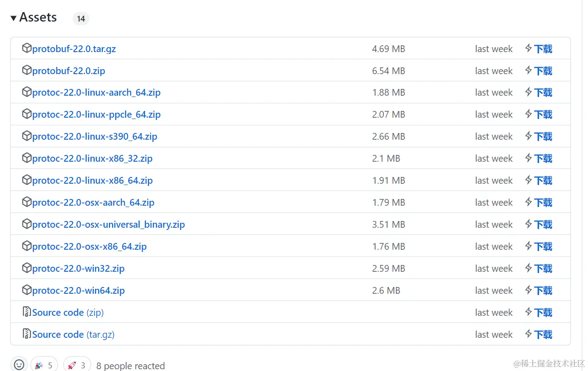Click the zip file icon beside Source code (zip)
This screenshot has height=371, width=588.
click(x=27, y=312)
